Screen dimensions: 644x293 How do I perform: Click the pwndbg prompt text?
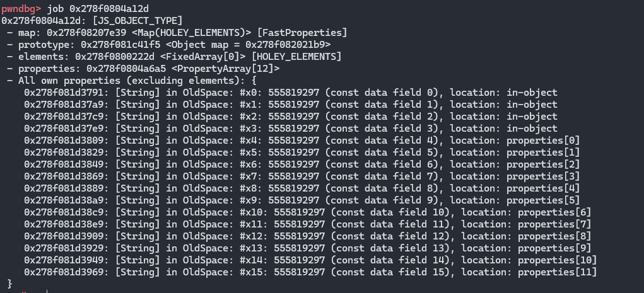[x=21, y=9]
